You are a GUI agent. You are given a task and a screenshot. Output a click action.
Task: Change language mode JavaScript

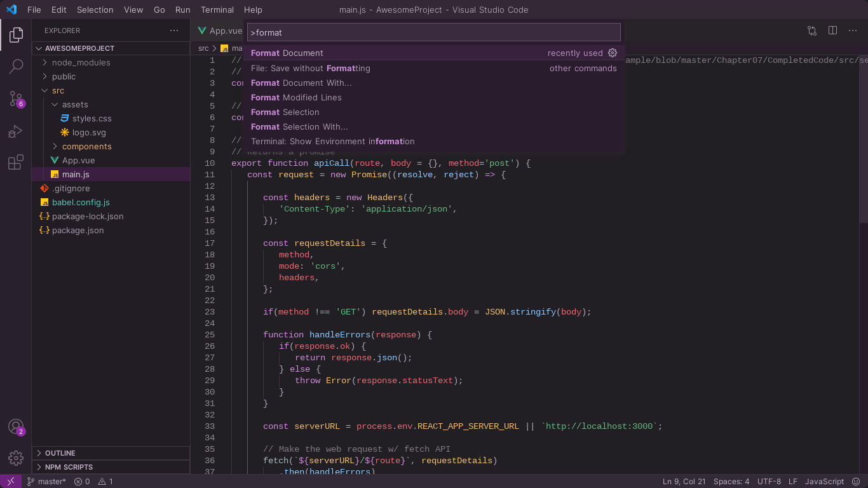point(824,482)
